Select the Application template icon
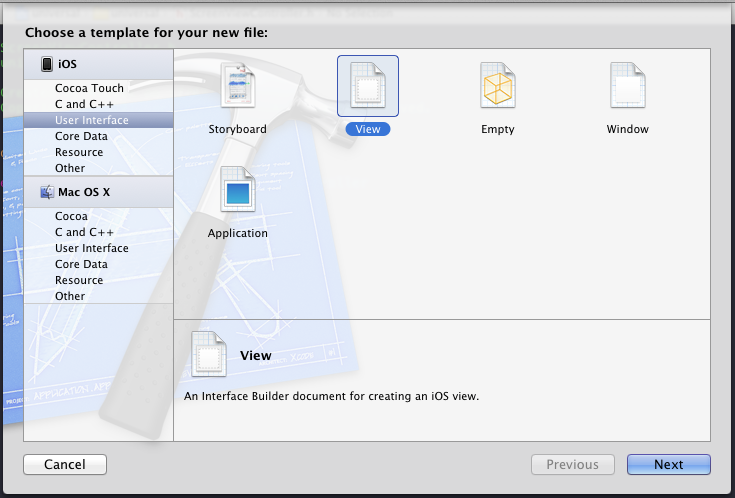This screenshot has width=735, height=498. coord(238,190)
